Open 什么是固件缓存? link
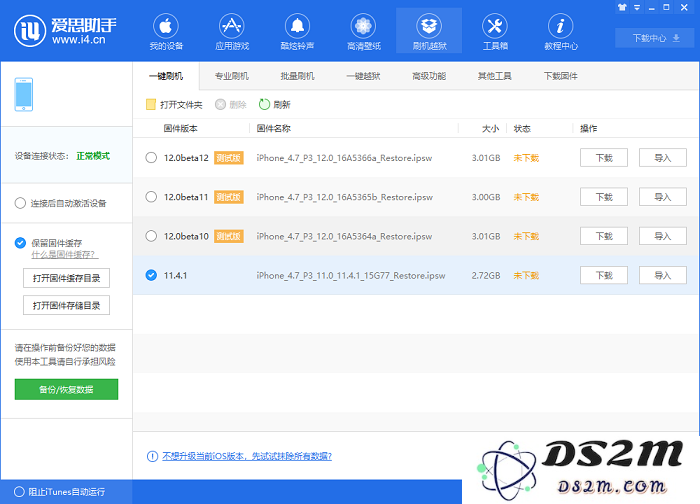 pyautogui.click(x=64, y=254)
